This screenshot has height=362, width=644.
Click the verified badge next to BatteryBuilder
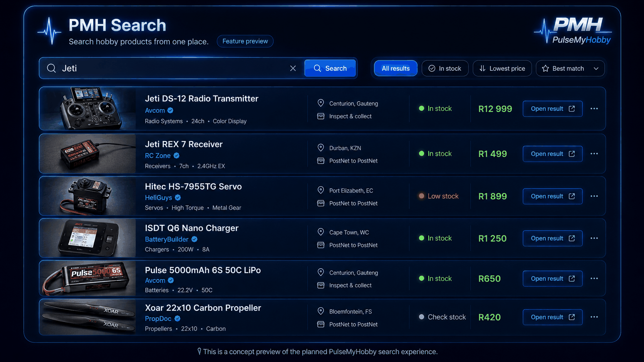click(x=195, y=239)
